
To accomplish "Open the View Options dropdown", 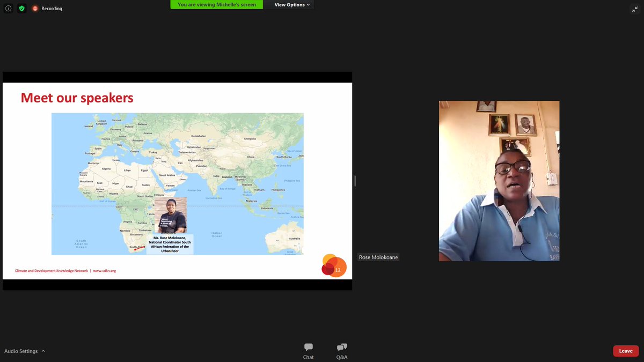I will point(292,4).
